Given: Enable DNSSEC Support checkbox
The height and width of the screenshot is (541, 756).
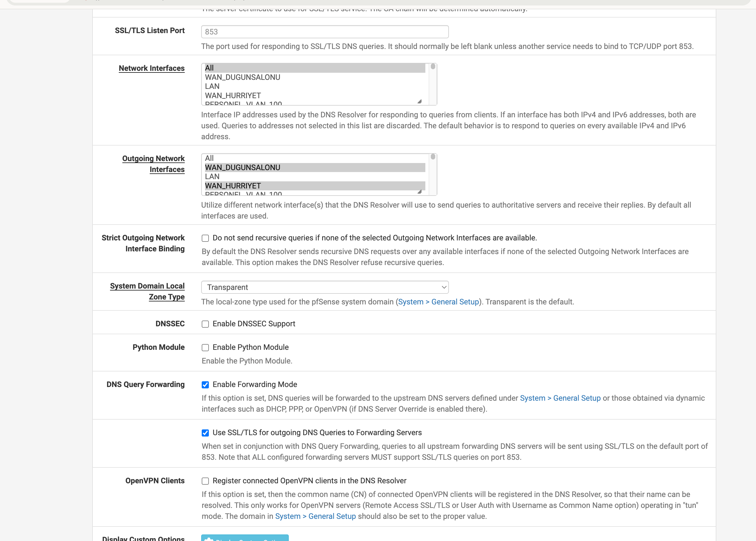Looking at the screenshot, I should [x=205, y=324].
